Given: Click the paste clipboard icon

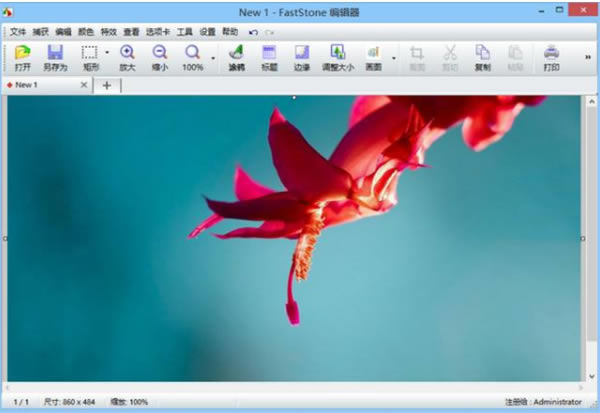Looking at the screenshot, I should 515,53.
